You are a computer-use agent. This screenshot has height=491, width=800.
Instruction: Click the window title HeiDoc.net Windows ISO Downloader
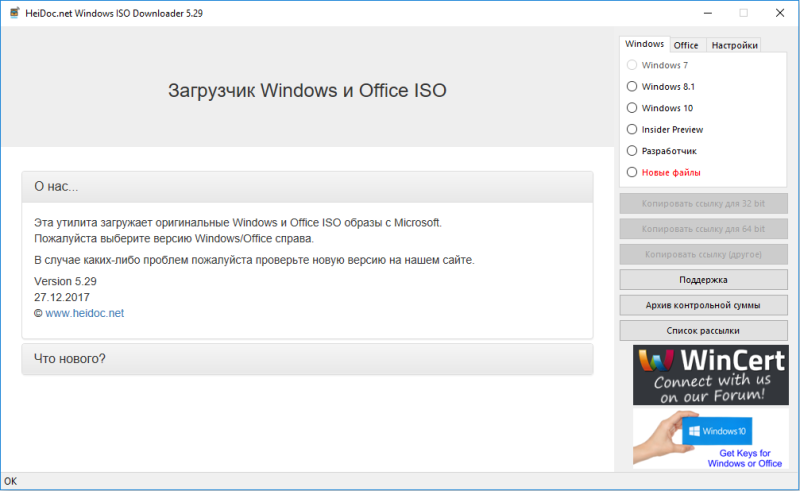click(114, 13)
